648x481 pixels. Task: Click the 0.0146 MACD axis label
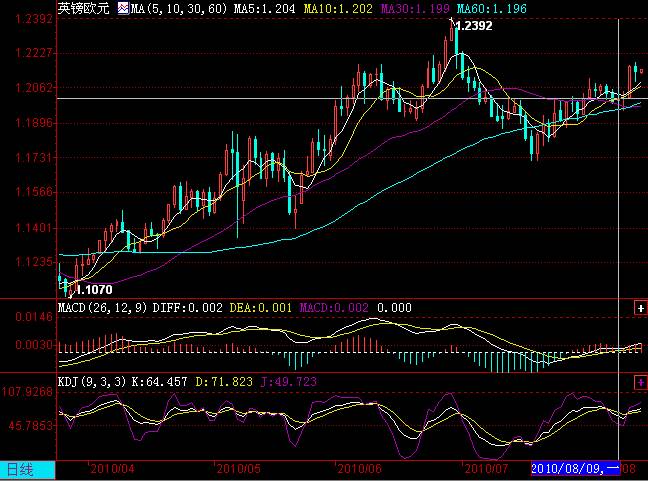tap(34, 317)
